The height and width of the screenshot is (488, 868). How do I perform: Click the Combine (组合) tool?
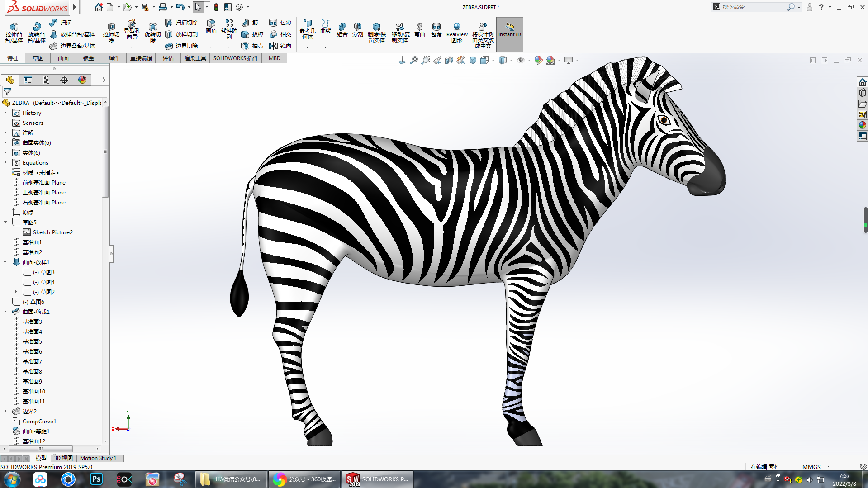tap(342, 30)
